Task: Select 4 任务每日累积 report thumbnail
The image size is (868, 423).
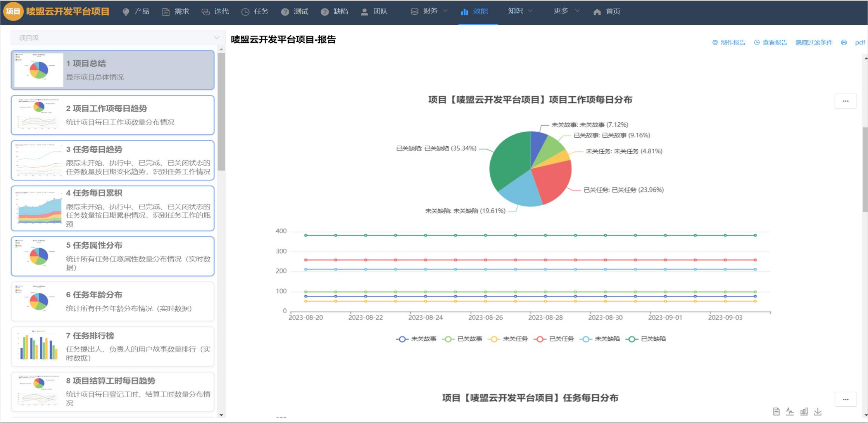Action: coord(112,208)
